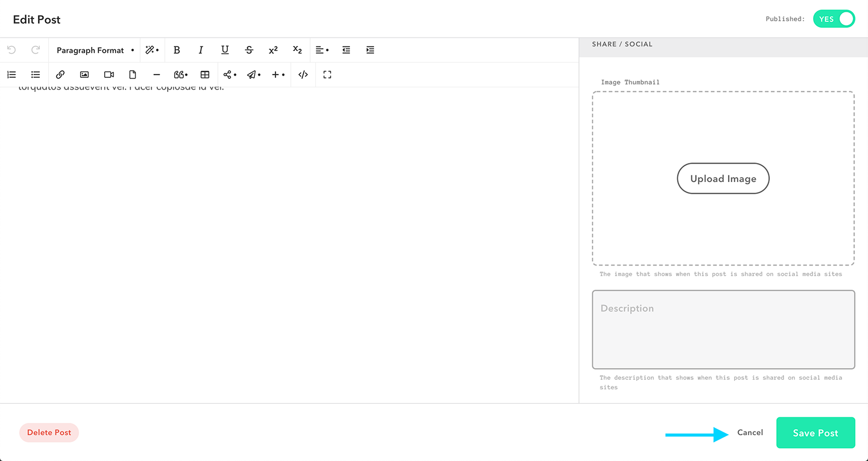Insert an ordered numbered list
Viewport: 868px width, 461px height.
coord(11,74)
